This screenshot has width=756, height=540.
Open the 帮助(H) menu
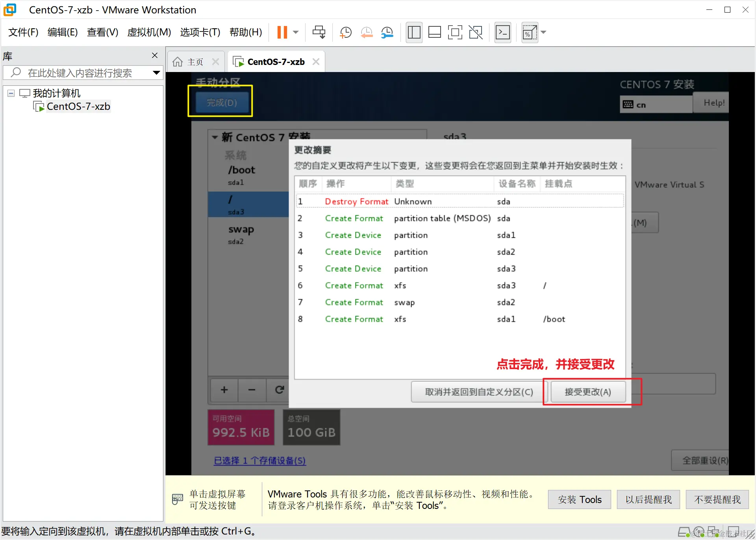tap(246, 32)
